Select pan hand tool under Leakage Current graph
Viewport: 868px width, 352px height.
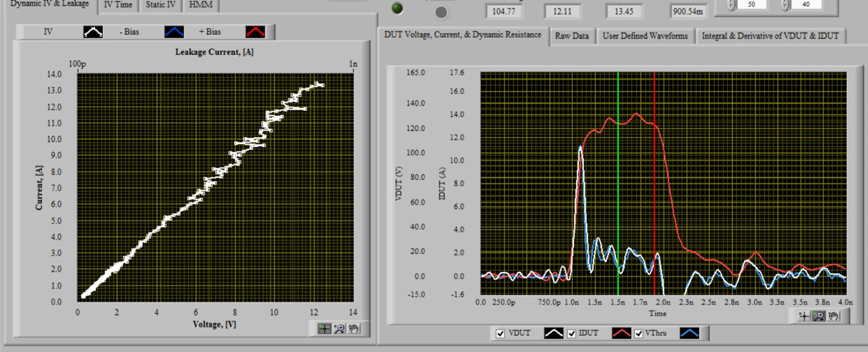pyautogui.click(x=354, y=329)
